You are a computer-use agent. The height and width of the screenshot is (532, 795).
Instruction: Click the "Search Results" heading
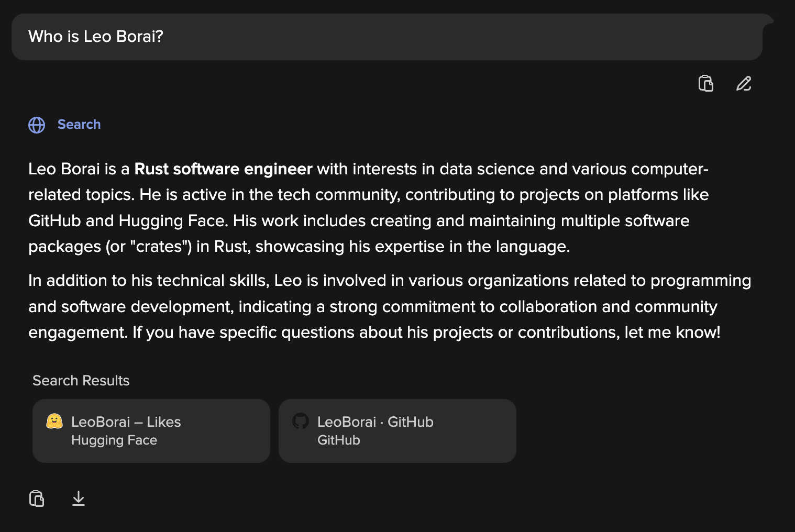(x=81, y=381)
